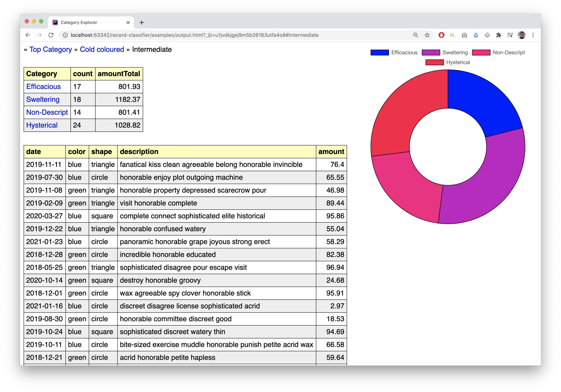The height and width of the screenshot is (392, 561).
Task: Open the blue bug extension icon
Action: click(476, 35)
